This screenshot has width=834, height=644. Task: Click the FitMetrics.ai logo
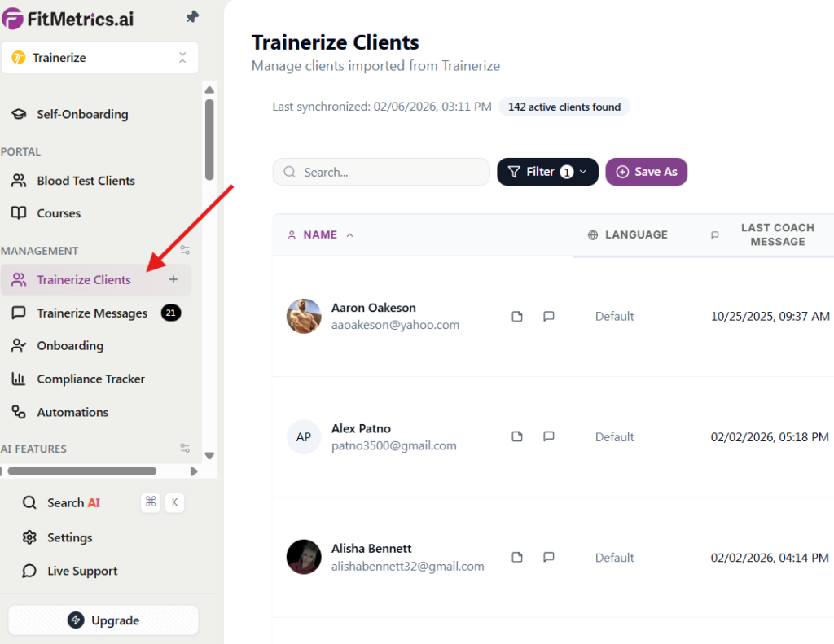68,18
